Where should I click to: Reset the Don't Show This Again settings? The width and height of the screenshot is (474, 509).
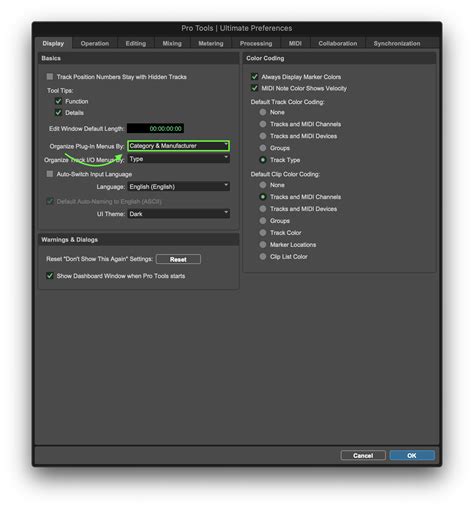click(178, 259)
